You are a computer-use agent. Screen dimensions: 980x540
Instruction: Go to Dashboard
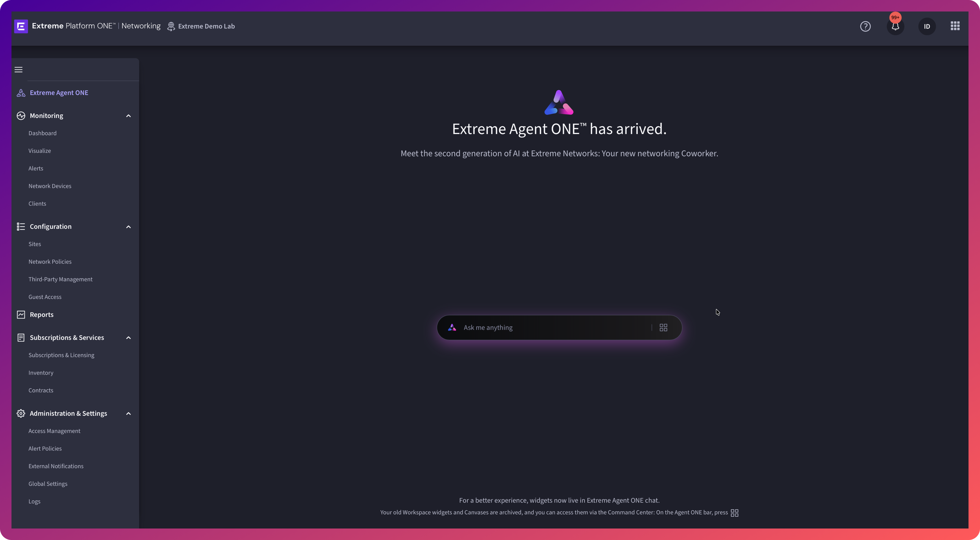(x=43, y=133)
